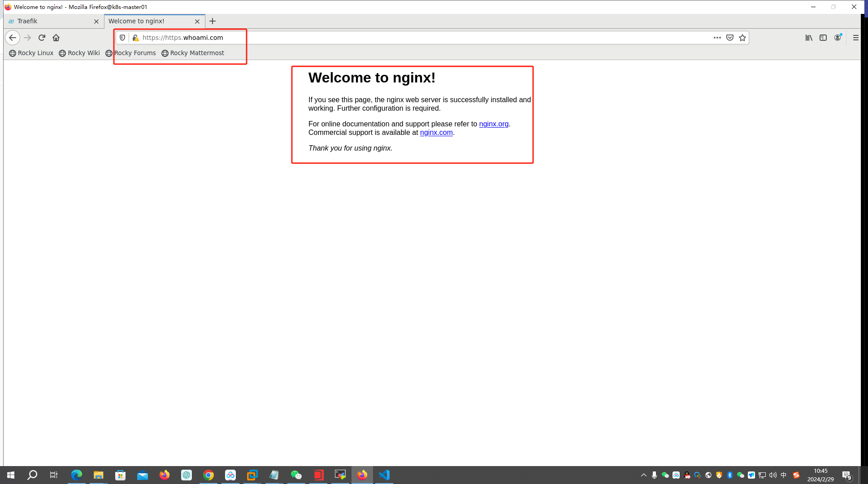Open Rocky Wiki bookmark
The width and height of the screenshot is (868, 484).
[x=79, y=53]
